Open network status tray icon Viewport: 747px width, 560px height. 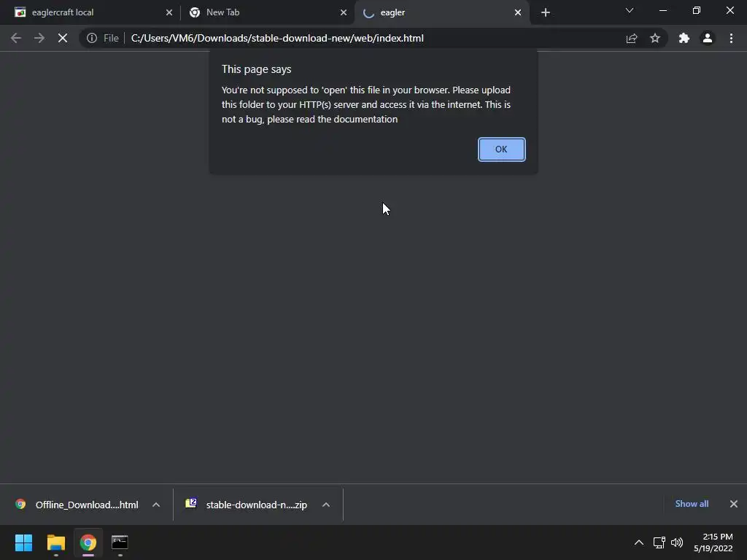pyautogui.click(x=659, y=542)
